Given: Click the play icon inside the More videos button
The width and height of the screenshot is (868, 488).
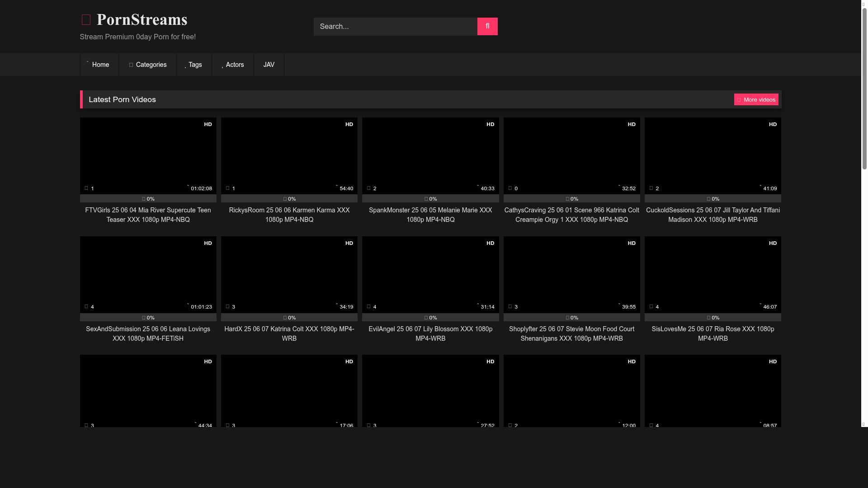Looking at the screenshot, I should pyautogui.click(x=739, y=99).
